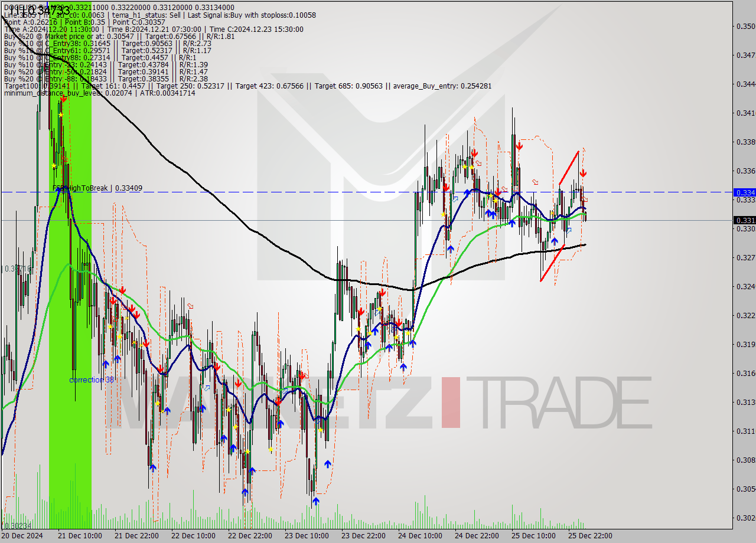This screenshot has height=543, width=756.
Task: Click the '20 Dec 2024' date label
Action: click(x=22, y=536)
